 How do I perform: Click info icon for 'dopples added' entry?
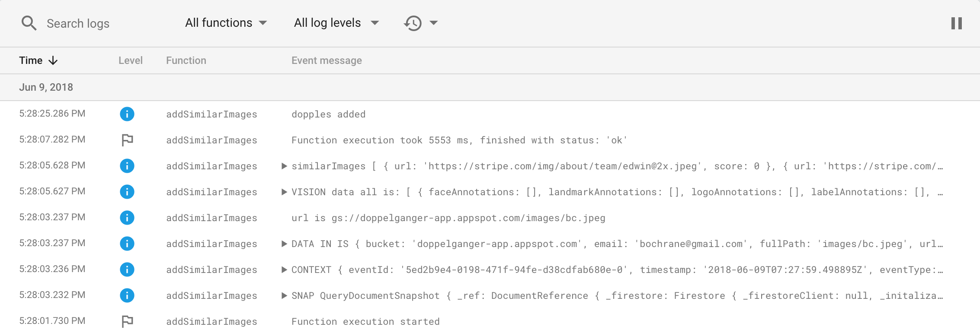pos(127,114)
